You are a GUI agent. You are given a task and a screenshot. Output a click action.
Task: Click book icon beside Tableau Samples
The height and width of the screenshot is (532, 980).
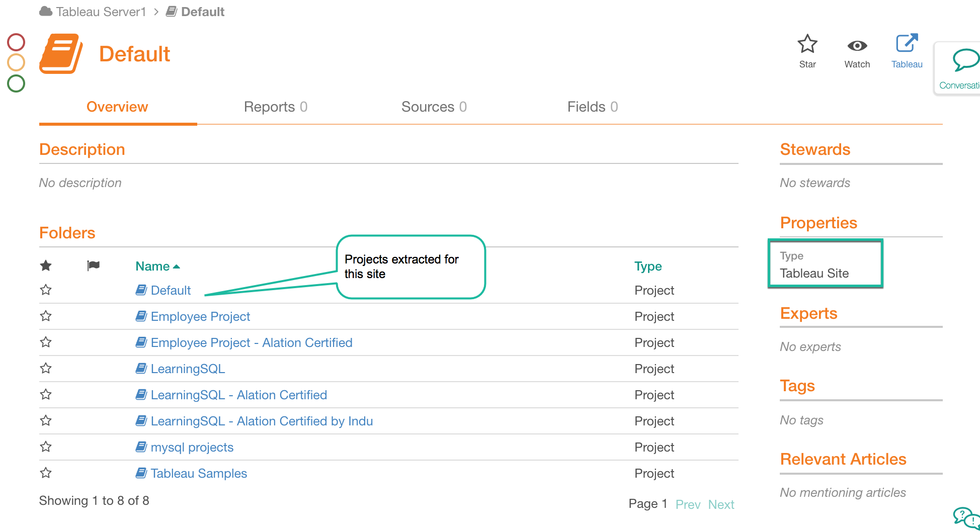(x=141, y=473)
